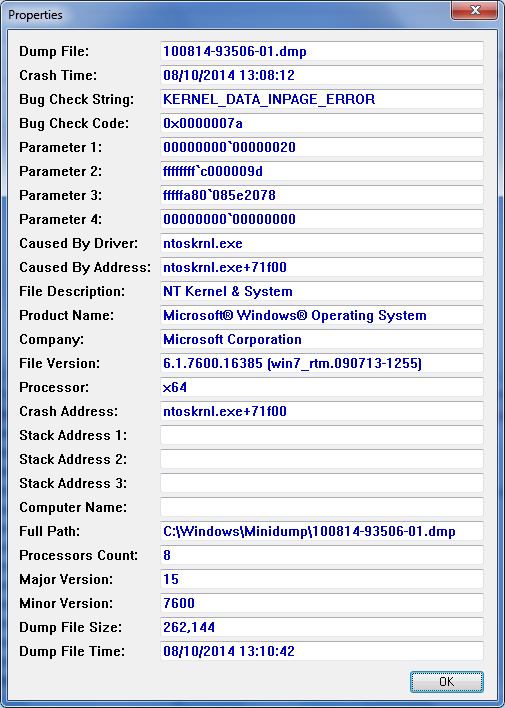The height and width of the screenshot is (708, 505).
Task: Focus the empty Computer Name field
Action: 322,507
